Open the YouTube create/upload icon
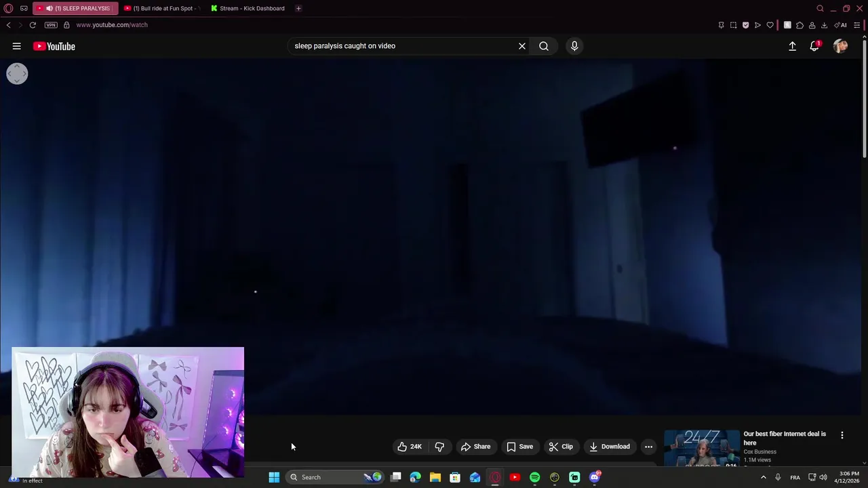Viewport: 868px width, 488px height. [x=792, y=46]
